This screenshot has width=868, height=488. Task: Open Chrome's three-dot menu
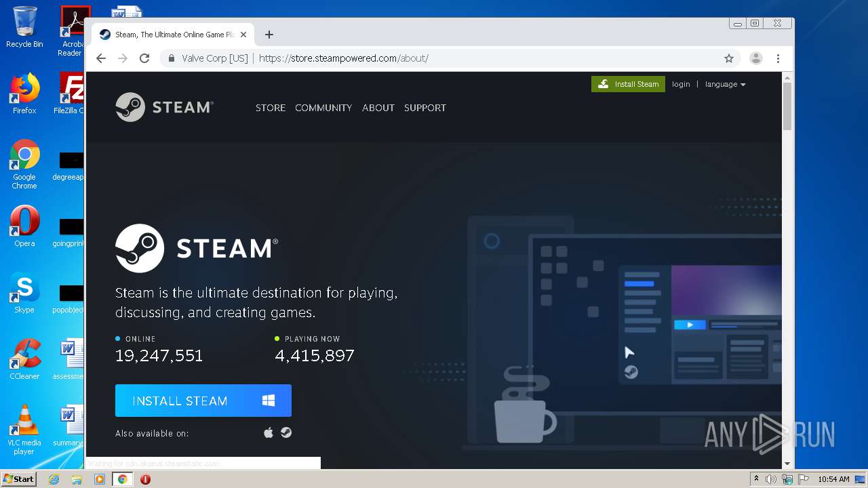778,58
